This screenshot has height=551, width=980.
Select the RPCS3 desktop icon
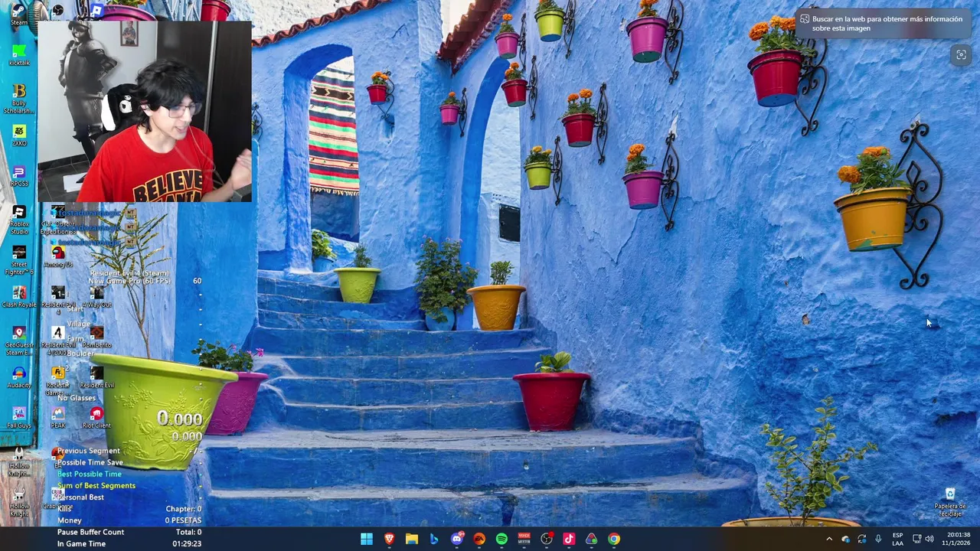(x=19, y=175)
